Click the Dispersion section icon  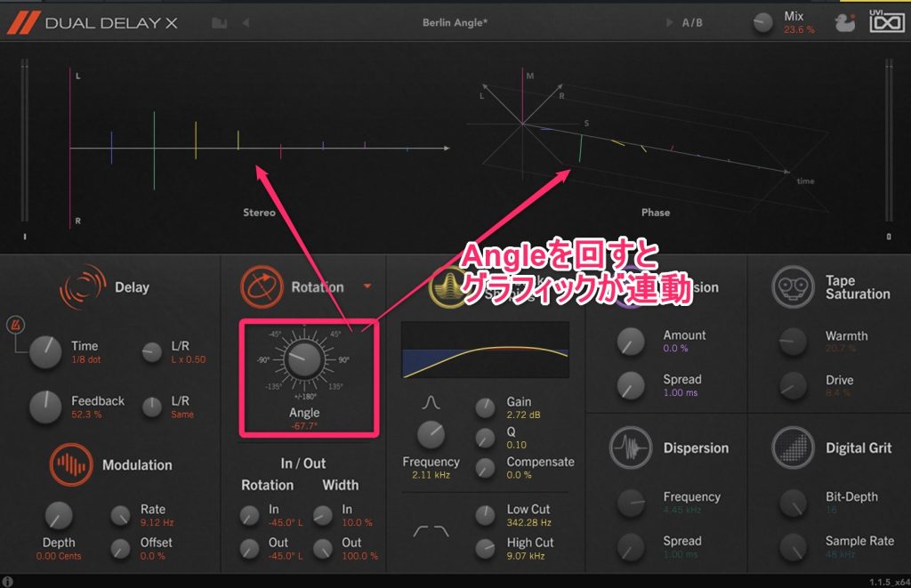coord(630,447)
